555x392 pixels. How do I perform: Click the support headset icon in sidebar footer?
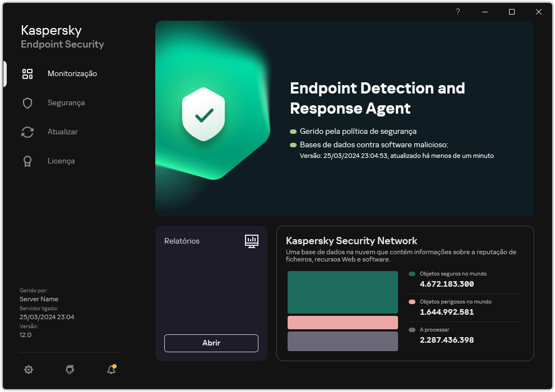click(70, 370)
